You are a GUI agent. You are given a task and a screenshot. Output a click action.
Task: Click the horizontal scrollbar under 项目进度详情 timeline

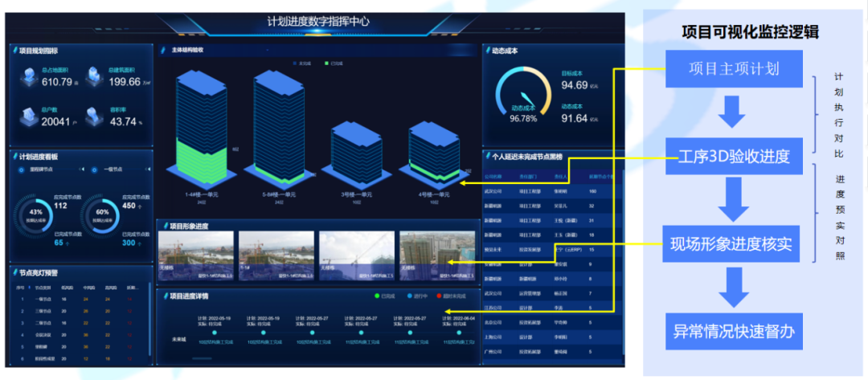point(202,358)
